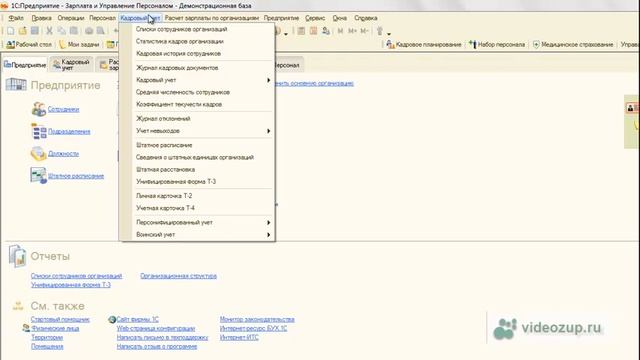Open the Сервис menu
Screen dimensions: 640x360
(315, 18)
